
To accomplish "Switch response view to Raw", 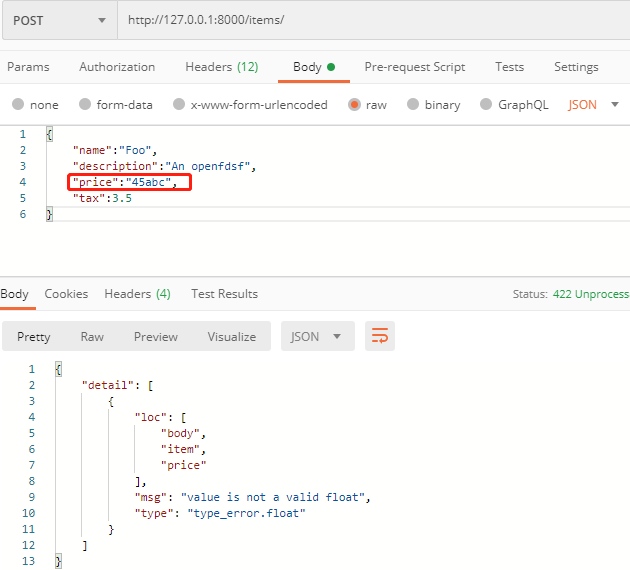I will tap(92, 337).
